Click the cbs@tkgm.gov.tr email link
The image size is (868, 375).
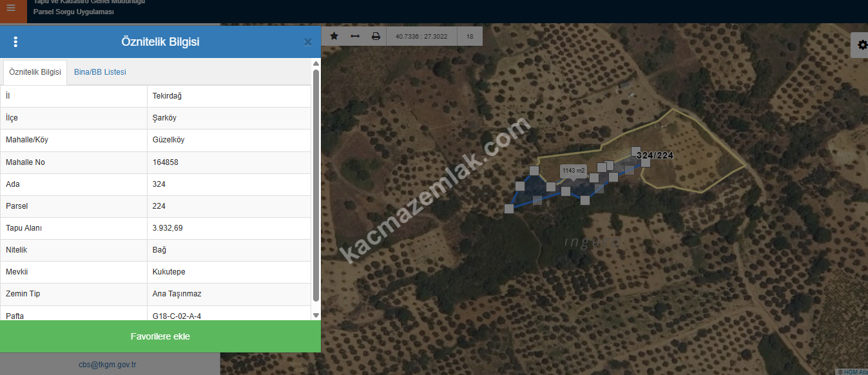(108, 365)
